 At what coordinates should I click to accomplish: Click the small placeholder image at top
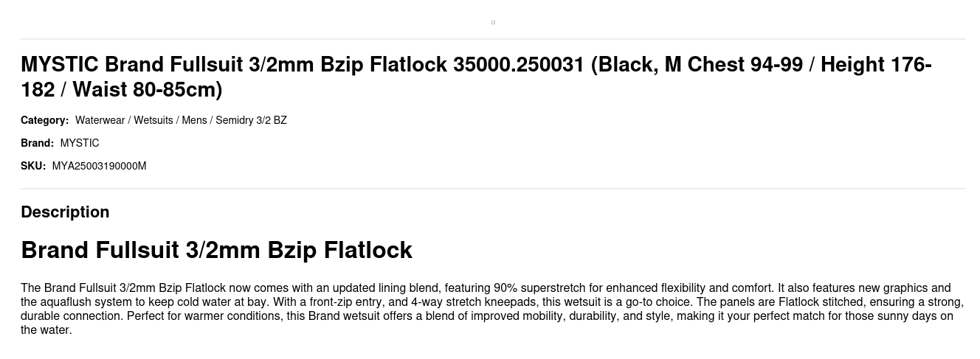click(493, 22)
